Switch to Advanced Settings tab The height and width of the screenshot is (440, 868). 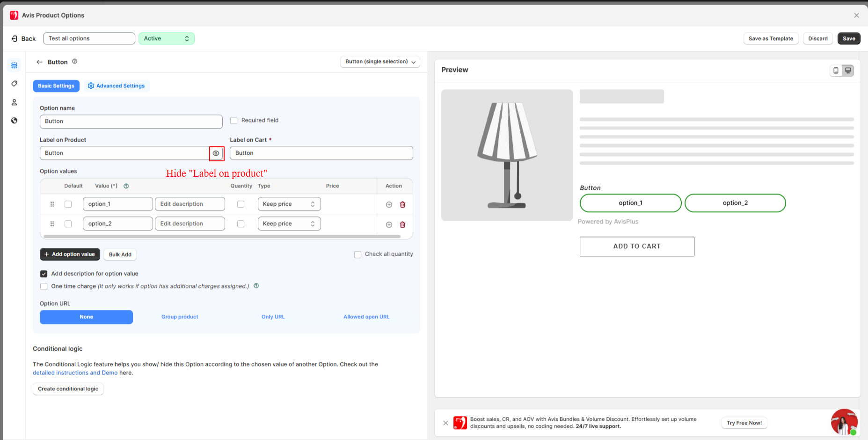click(116, 86)
